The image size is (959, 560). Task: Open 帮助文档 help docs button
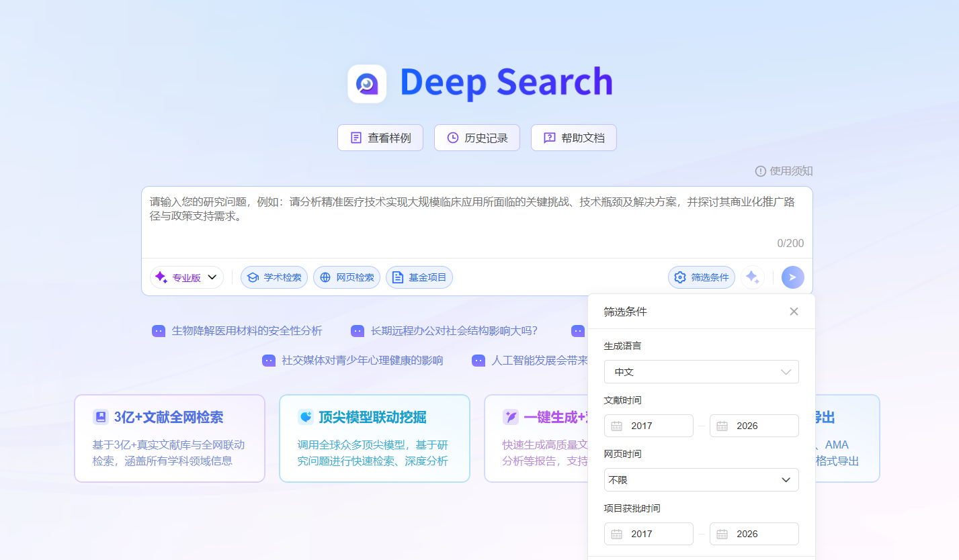click(x=574, y=138)
